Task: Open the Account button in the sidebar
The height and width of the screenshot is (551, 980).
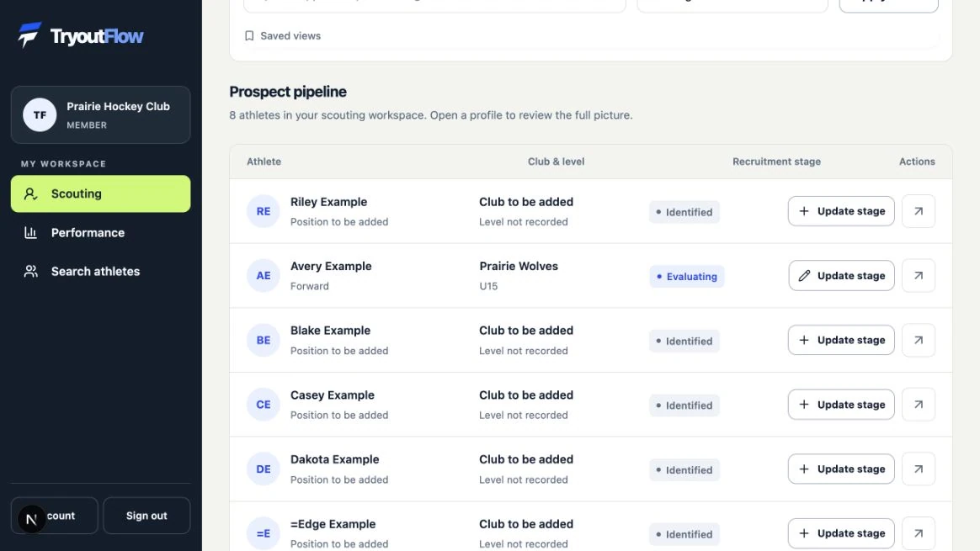Action: tap(55, 516)
